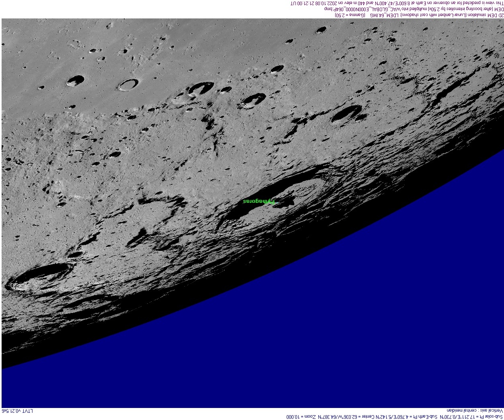The height and width of the screenshot is (420, 504).
Task: Click the Zoom = 10.000 value text
Action: point(301,417)
